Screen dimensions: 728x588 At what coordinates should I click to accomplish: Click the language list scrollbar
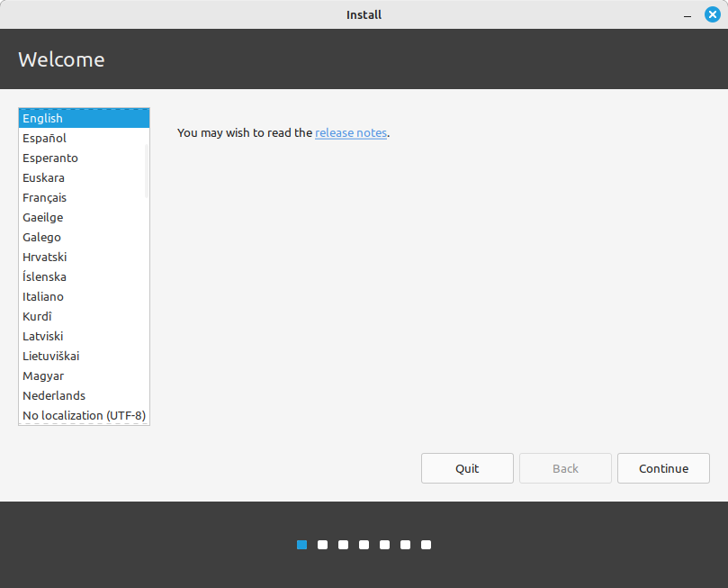[147, 171]
